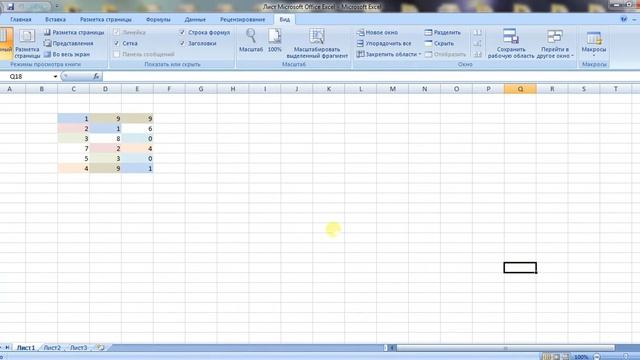The height and width of the screenshot is (360, 640).
Task: Select column H header
Action: (x=233, y=89)
